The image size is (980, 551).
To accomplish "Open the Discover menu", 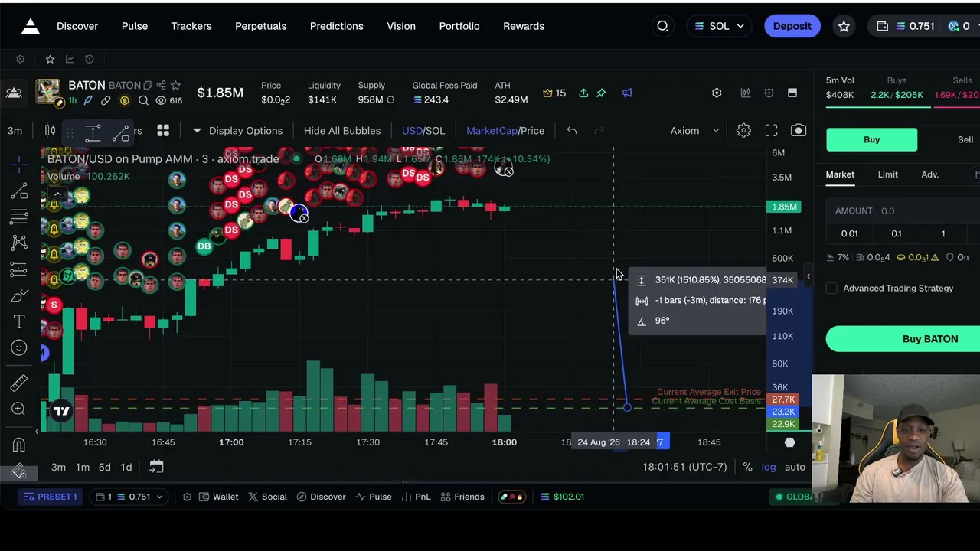I will click(77, 26).
